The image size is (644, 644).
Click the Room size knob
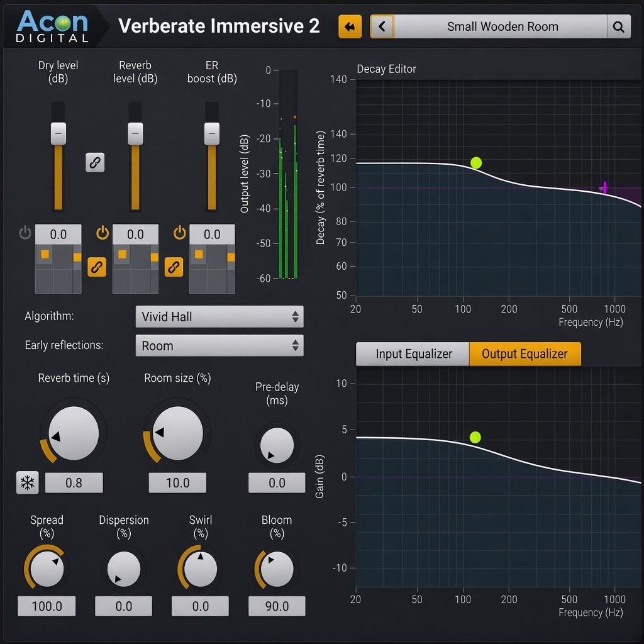[x=177, y=433]
